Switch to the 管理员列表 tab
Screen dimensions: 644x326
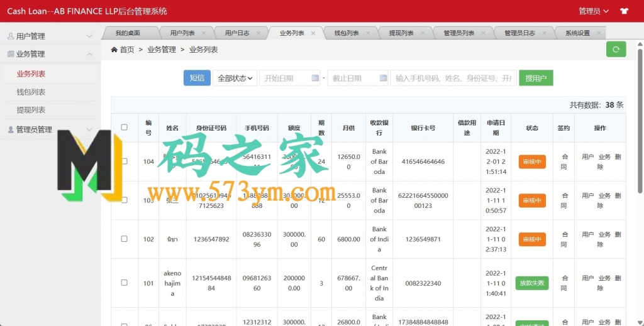point(458,33)
